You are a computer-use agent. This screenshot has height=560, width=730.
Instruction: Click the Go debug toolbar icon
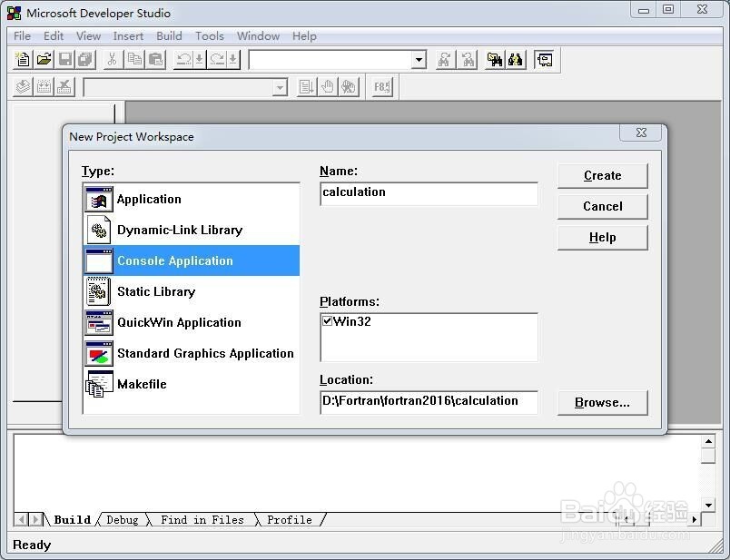(x=307, y=87)
